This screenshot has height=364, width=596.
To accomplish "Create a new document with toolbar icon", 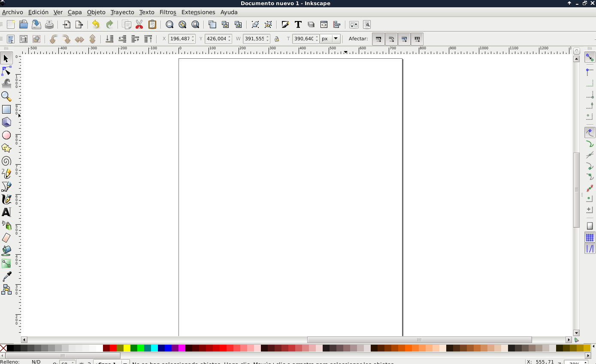I will pos(11,24).
